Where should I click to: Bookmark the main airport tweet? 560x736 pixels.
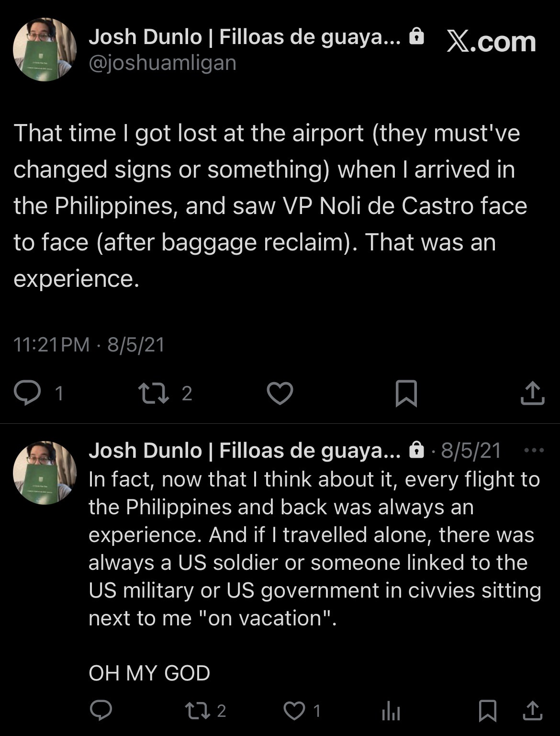coord(406,393)
